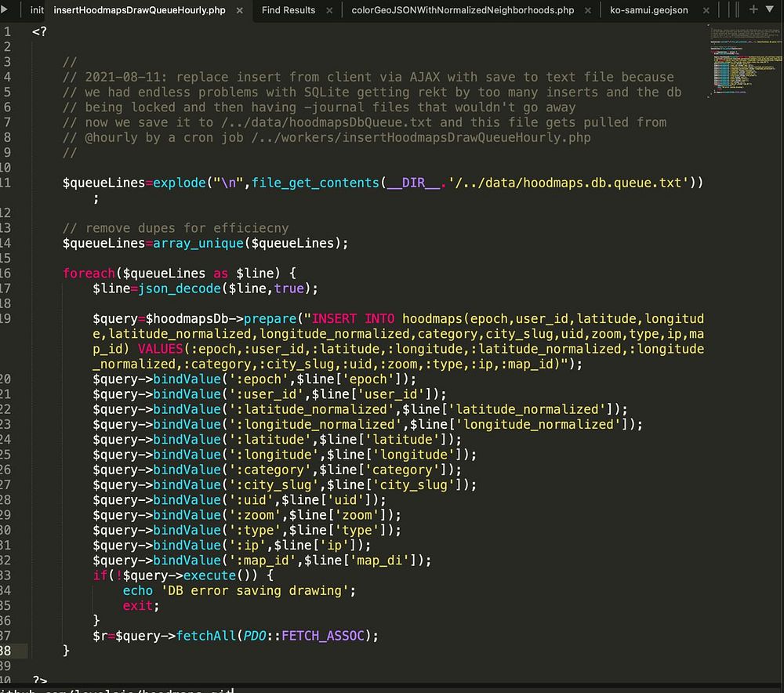This screenshot has height=693, width=784.
Task: Close the ko-samui.geojson tab
Action: [706, 10]
